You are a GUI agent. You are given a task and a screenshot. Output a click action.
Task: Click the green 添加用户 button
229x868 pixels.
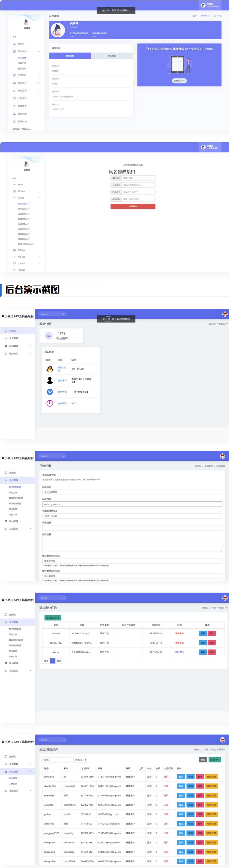(214, 760)
